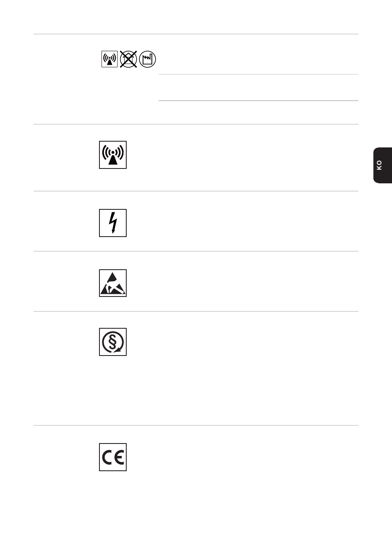Click the paragraph sign with circular arrow
392x555 pixels.
(x=113, y=342)
